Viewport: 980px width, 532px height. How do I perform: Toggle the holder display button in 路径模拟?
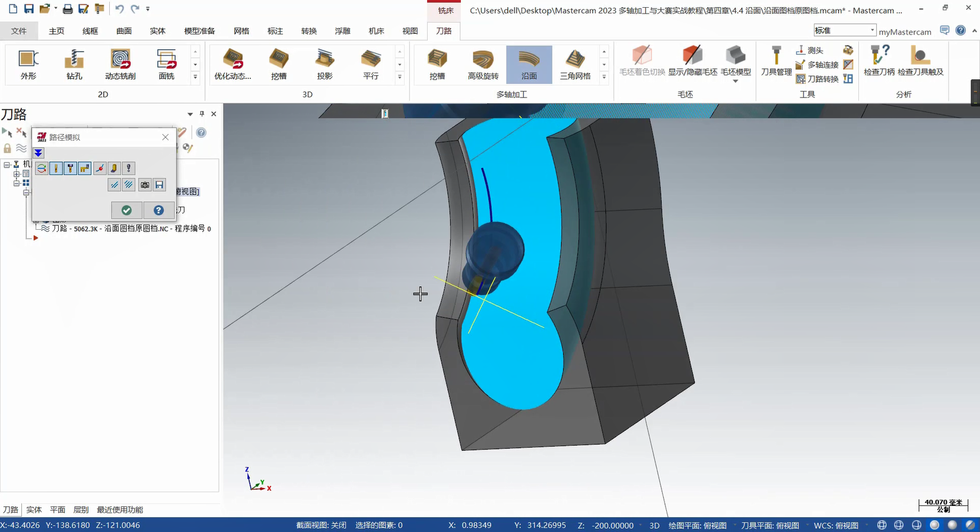click(x=70, y=169)
